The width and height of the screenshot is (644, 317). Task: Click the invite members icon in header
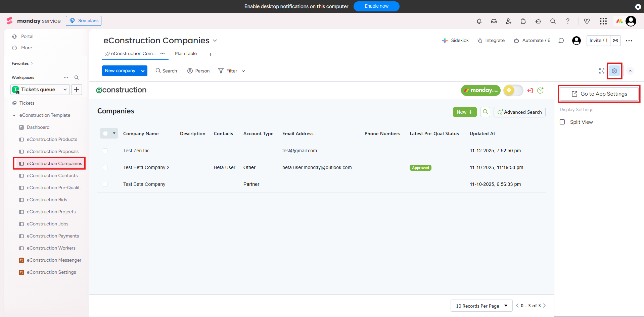click(x=509, y=21)
